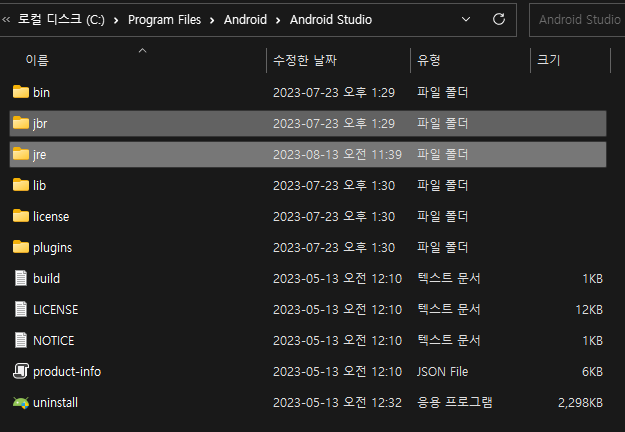Viewport: 625px width, 432px height.
Task: Click Android Studio breadcrumb segment
Action: click(331, 20)
